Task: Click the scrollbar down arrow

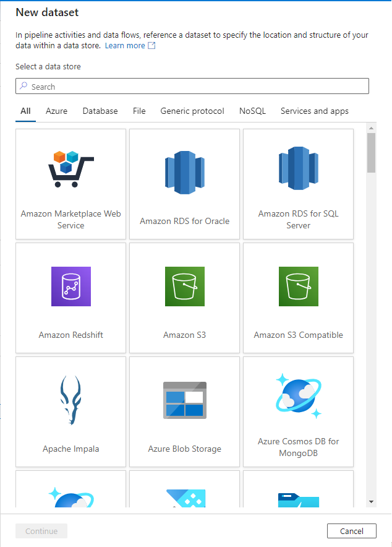Action: [371, 502]
